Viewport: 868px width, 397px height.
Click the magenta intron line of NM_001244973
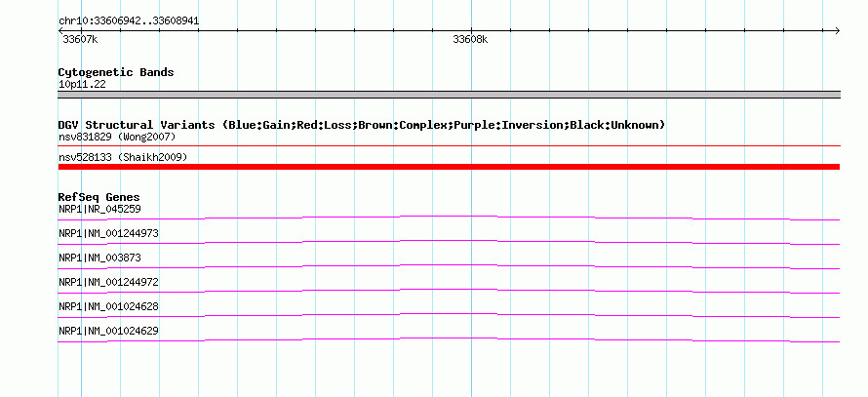449,241
